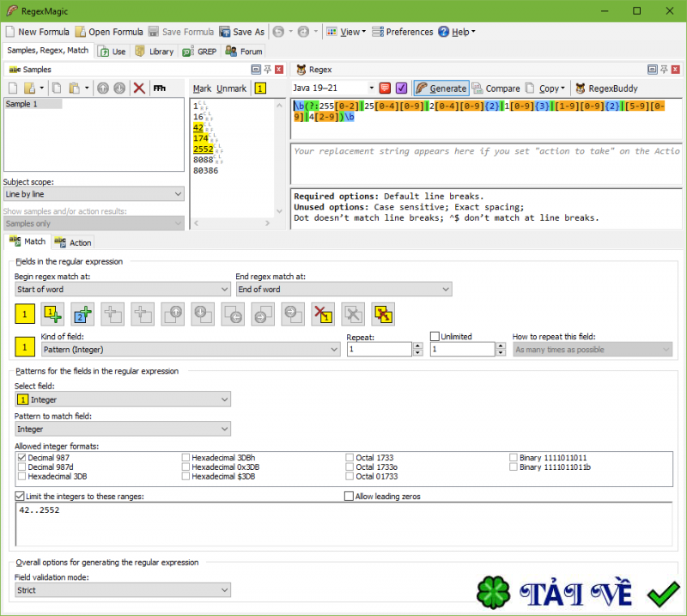Switch to the Action tab

point(73,242)
